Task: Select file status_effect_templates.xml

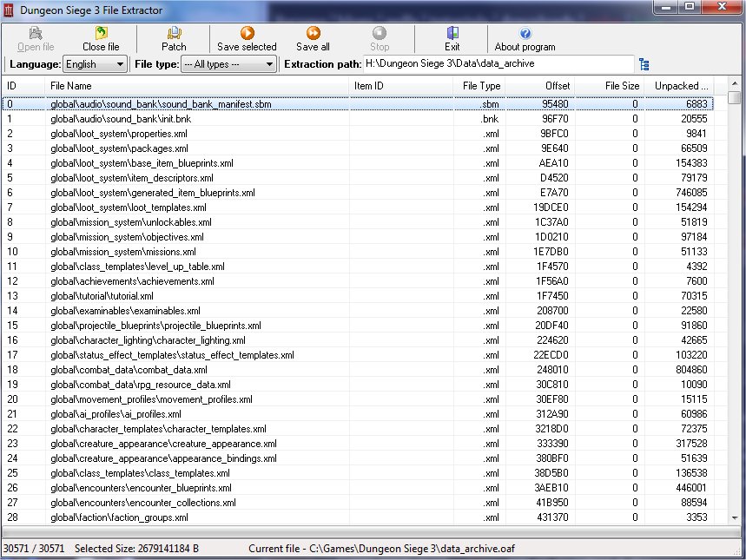Action: point(358,355)
